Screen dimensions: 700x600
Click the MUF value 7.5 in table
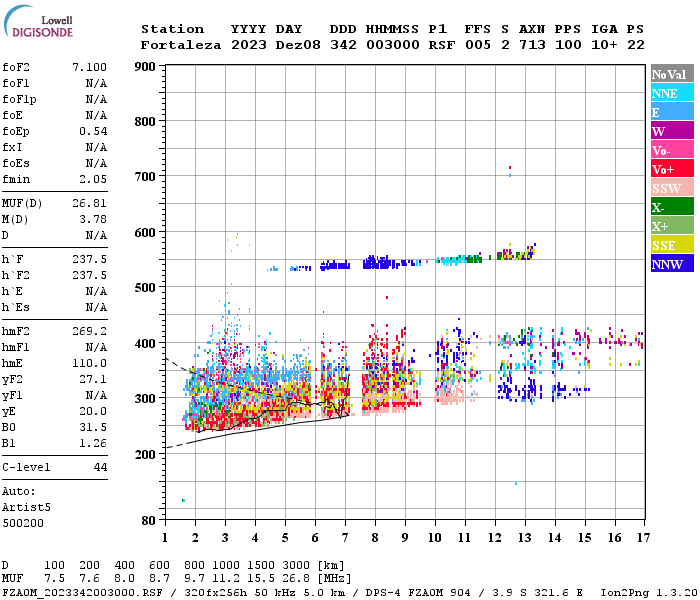[54, 579]
